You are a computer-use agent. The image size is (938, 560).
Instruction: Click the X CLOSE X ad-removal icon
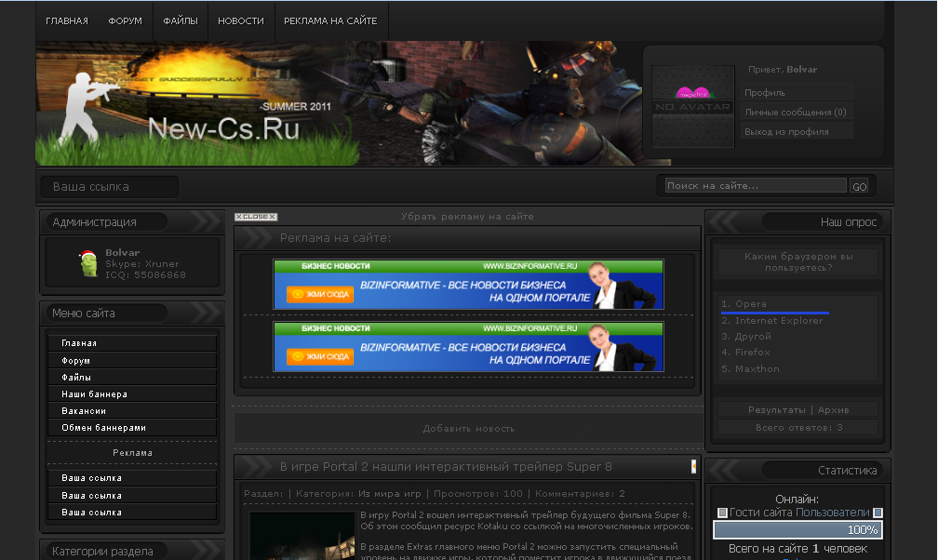click(256, 217)
